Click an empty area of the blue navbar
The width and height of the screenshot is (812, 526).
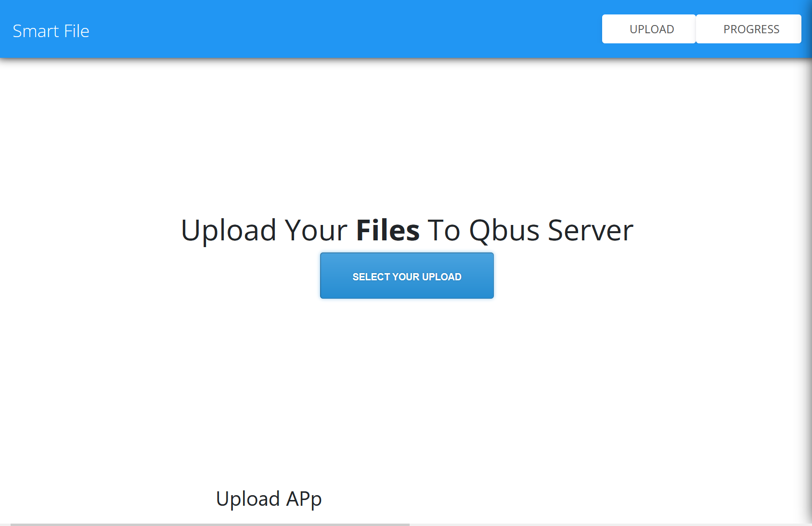point(337,29)
